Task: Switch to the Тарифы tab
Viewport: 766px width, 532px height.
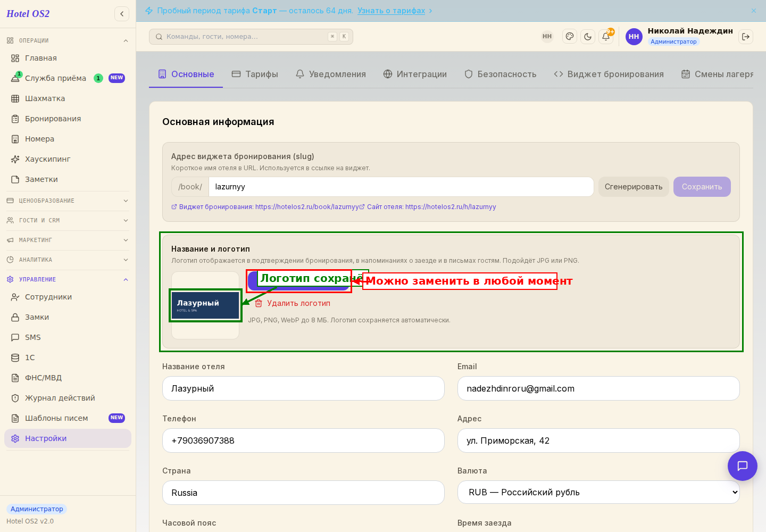Action: tap(255, 74)
